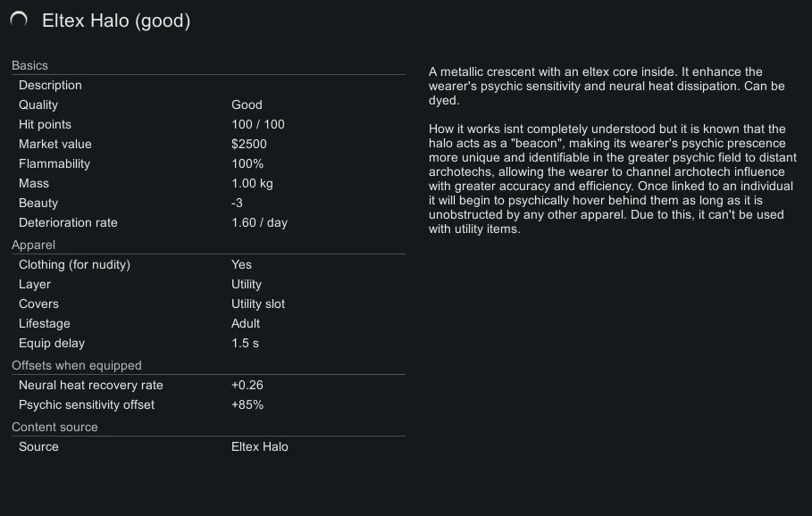The image size is (812, 516).
Task: Click the Hit points row
Action: click(x=208, y=124)
